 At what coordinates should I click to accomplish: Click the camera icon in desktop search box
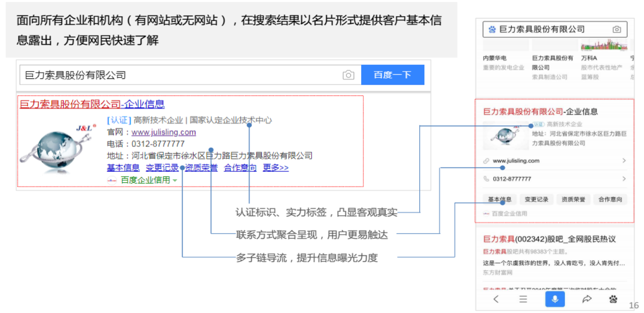point(348,75)
